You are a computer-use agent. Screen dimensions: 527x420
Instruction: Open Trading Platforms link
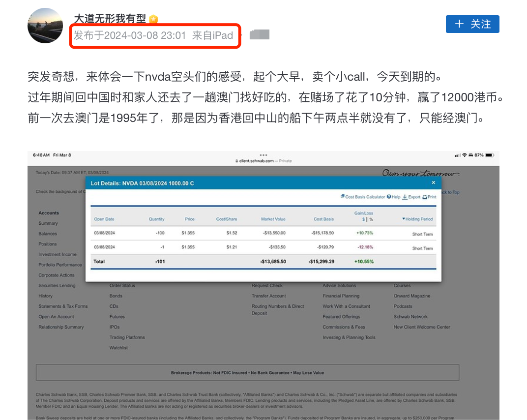coord(127,337)
